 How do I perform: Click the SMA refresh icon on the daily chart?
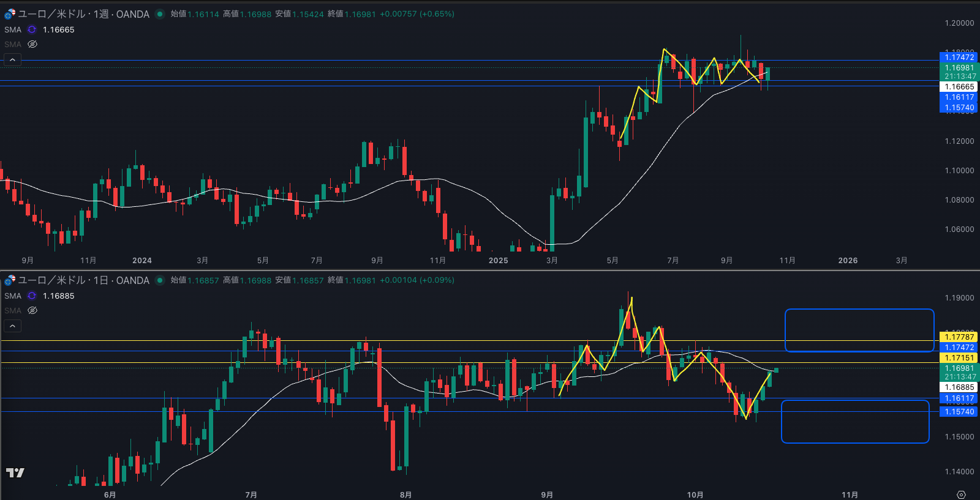32,296
